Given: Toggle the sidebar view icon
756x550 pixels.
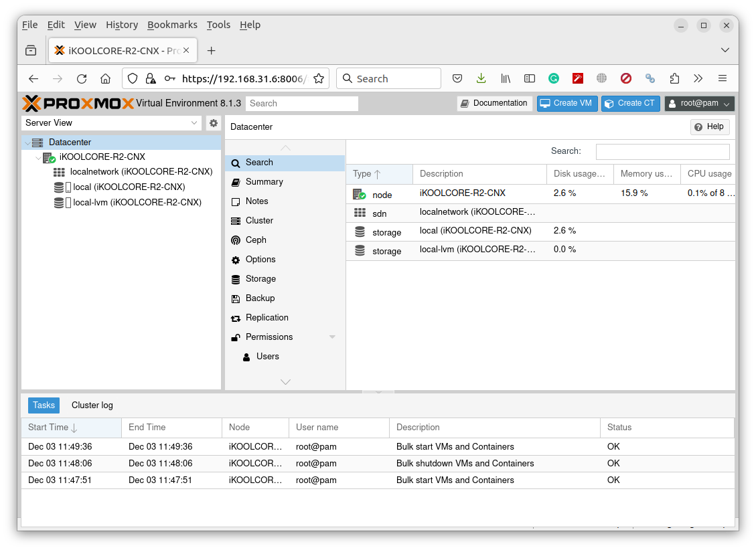Looking at the screenshot, I should pos(530,78).
